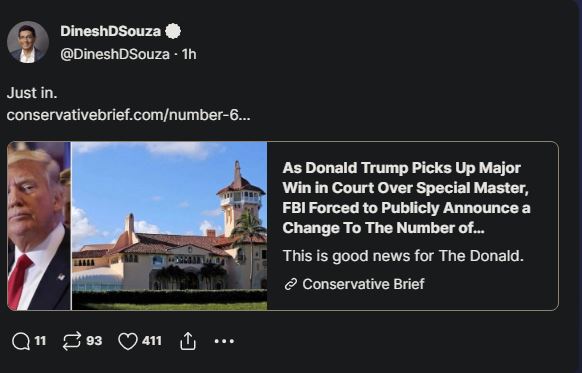Open the DineshDSouza display name
The height and width of the screenshot is (373, 582).
tap(111, 31)
